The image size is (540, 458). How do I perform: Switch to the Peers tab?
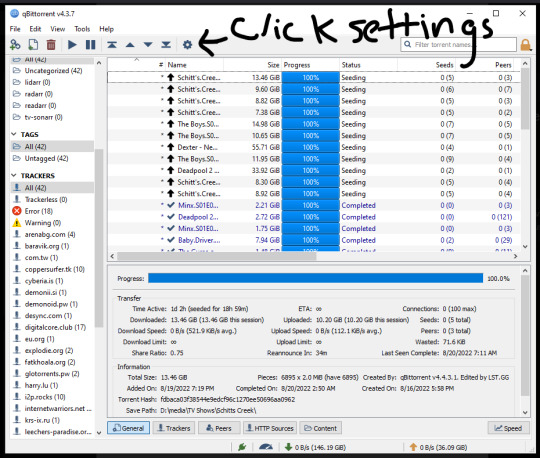pos(219,428)
